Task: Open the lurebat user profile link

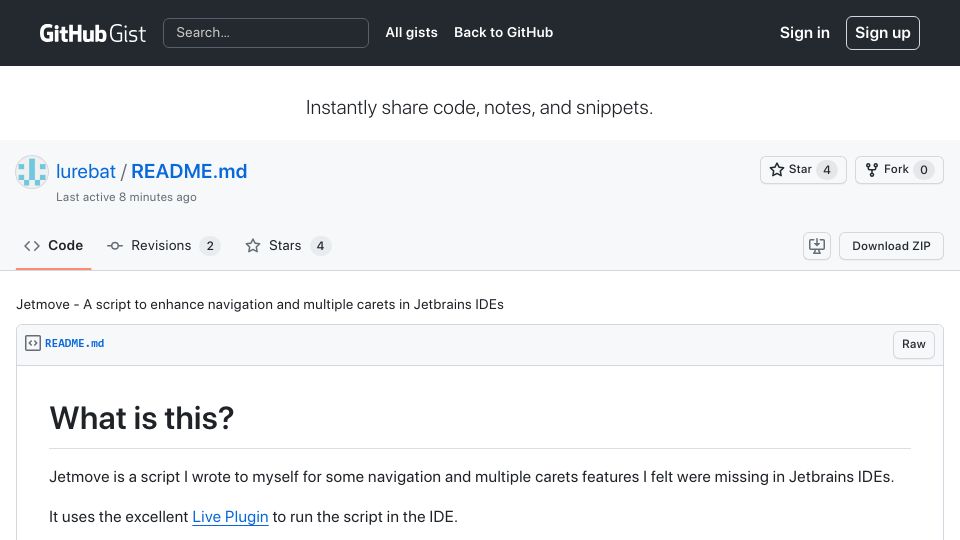Action: tap(86, 171)
